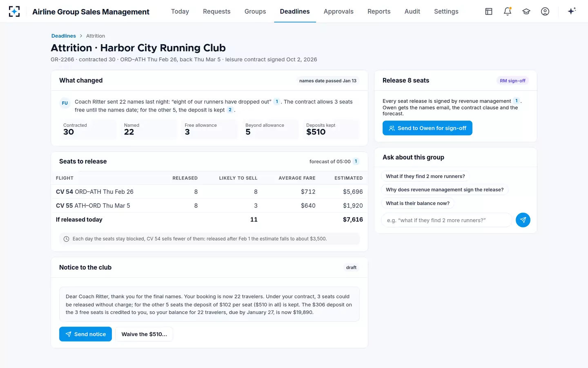
Task: Click the clock icon in forecast note
Action: [x=67, y=239]
